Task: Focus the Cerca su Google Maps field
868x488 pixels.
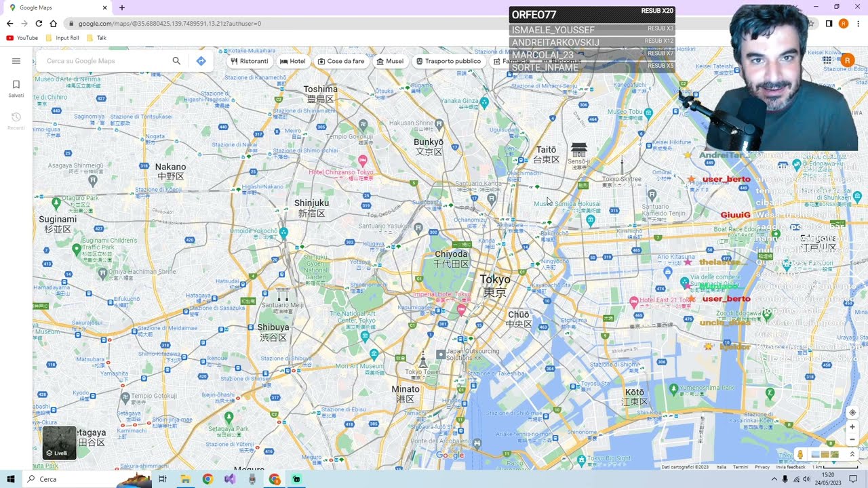Action: click(105, 61)
